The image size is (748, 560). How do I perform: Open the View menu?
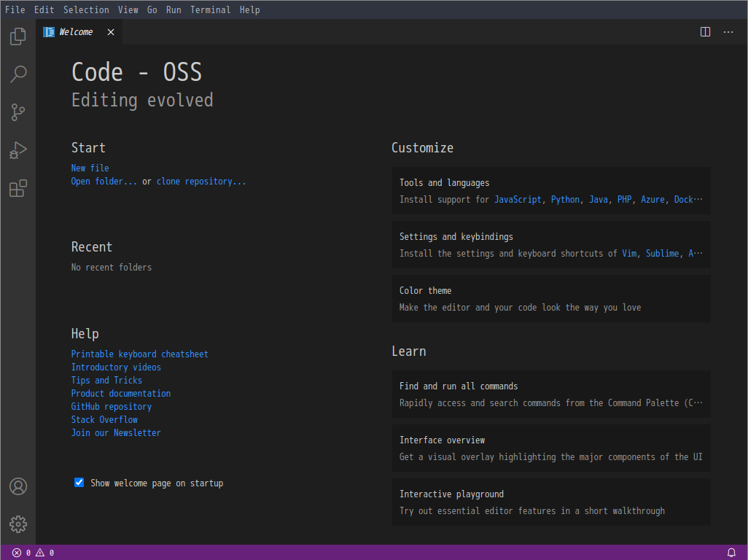[128, 9]
